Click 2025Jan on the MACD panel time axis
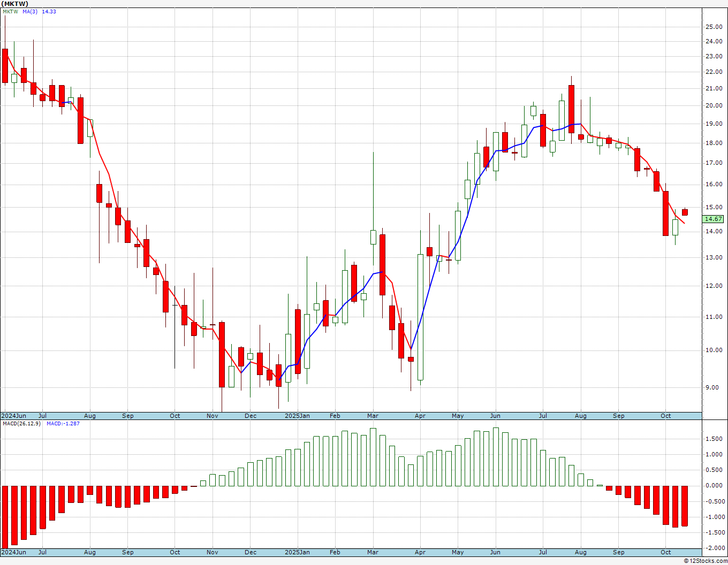Viewport: 728px width, 565px height. point(297,552)
